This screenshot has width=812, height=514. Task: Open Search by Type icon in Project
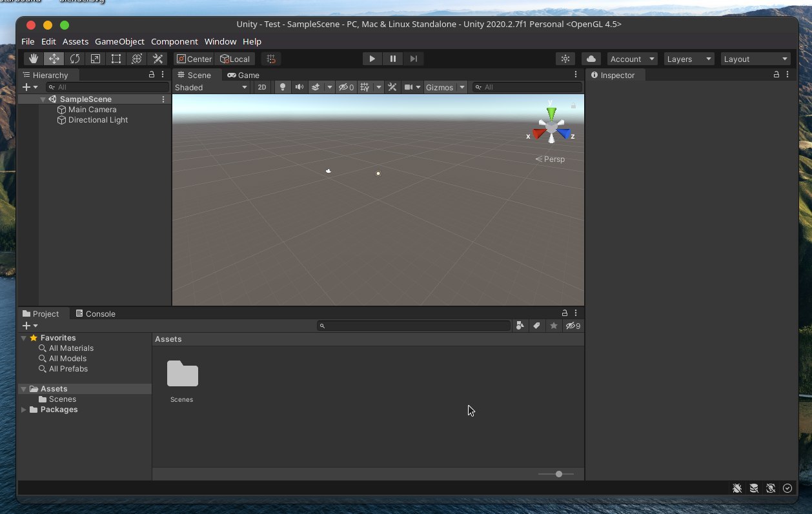pos(520,326)
